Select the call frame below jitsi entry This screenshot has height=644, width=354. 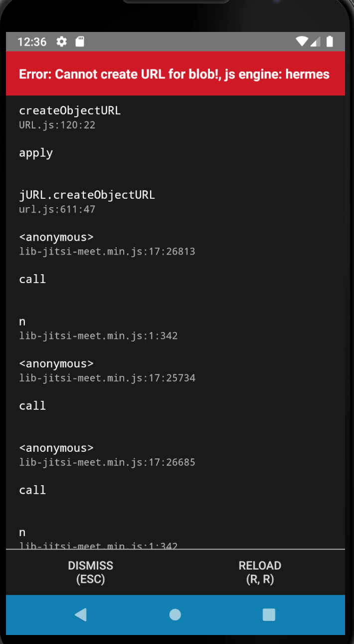click(32, 279)
